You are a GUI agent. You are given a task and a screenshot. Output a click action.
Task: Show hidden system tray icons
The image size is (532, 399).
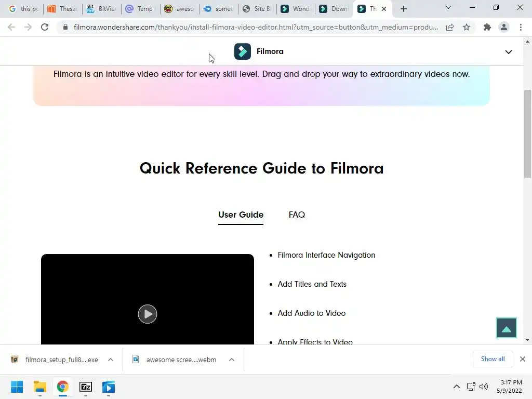457,387
